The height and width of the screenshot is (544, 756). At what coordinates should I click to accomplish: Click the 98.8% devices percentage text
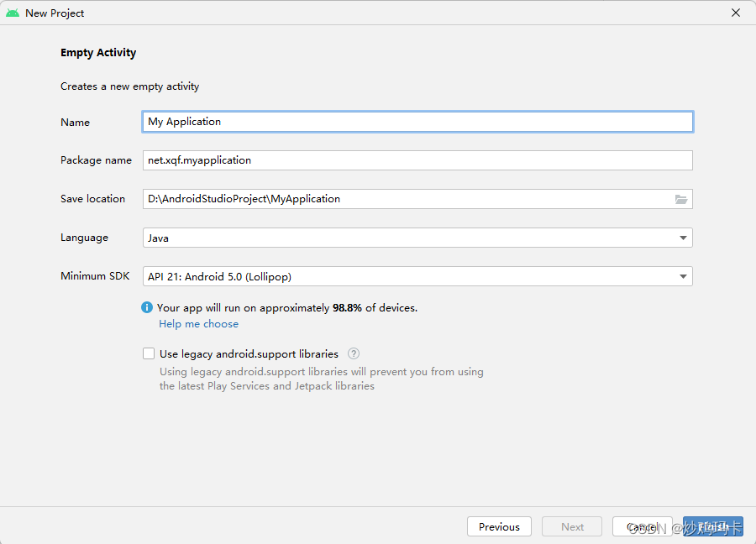[x=347, y=308]
